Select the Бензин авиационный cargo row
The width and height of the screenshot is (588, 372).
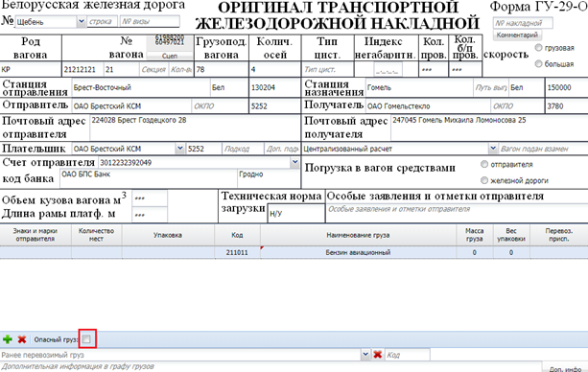click(294, 252)
